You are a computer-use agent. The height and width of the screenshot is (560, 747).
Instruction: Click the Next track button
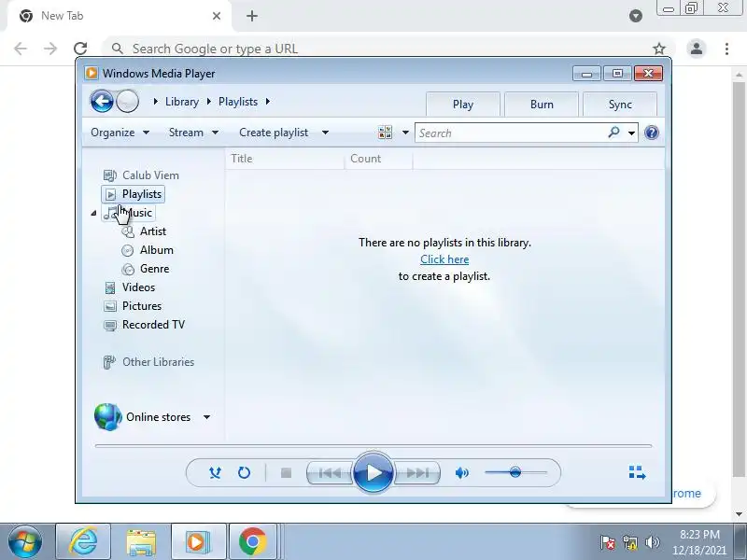click(x=417, y=472)
